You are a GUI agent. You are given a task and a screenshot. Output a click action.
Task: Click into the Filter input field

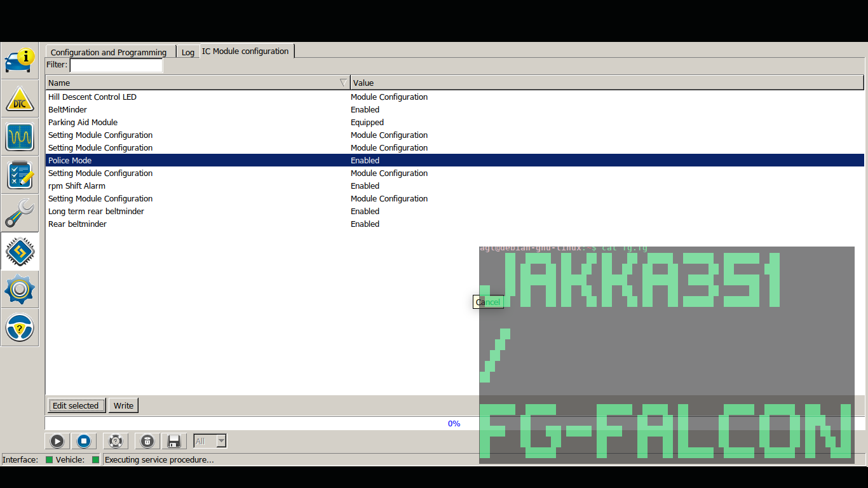(x=116, y=65)
